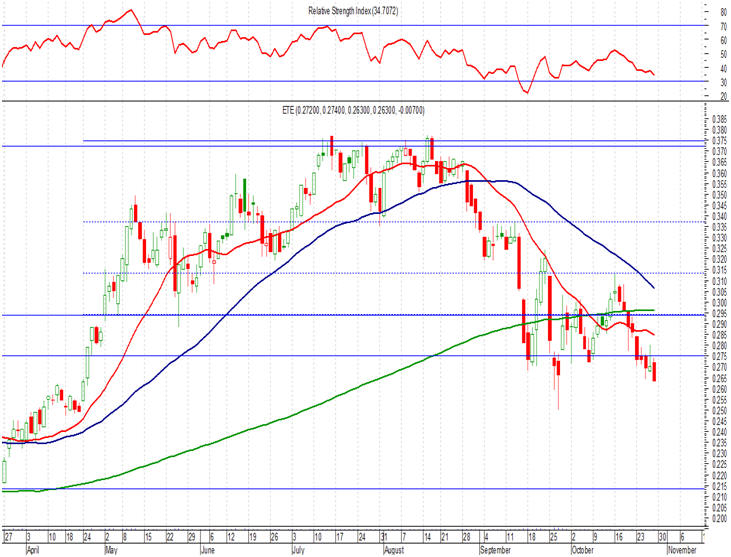Click date label 21 in August
Image resolution: width=731 pixels, height=557 pixels.
(x=445, y=537)
